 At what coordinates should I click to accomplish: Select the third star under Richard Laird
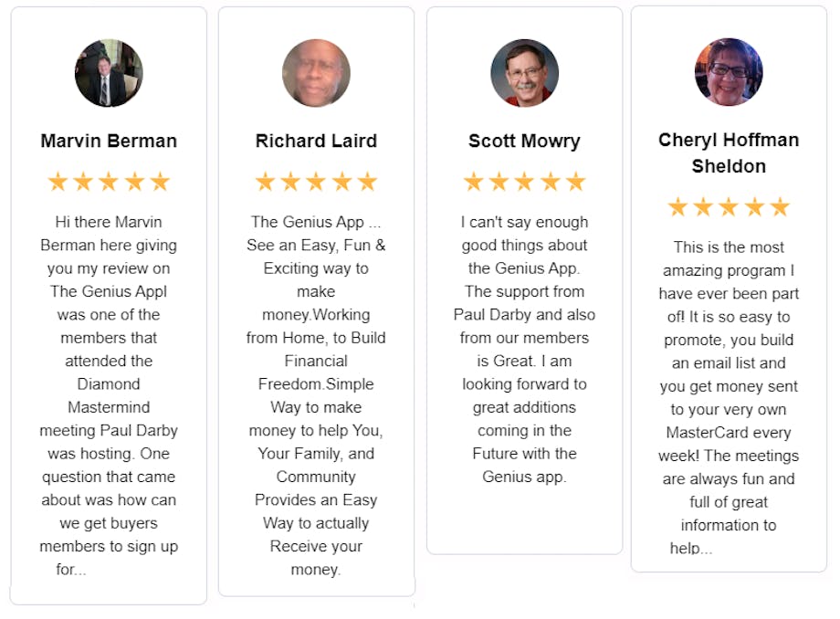tap(316, 182)
